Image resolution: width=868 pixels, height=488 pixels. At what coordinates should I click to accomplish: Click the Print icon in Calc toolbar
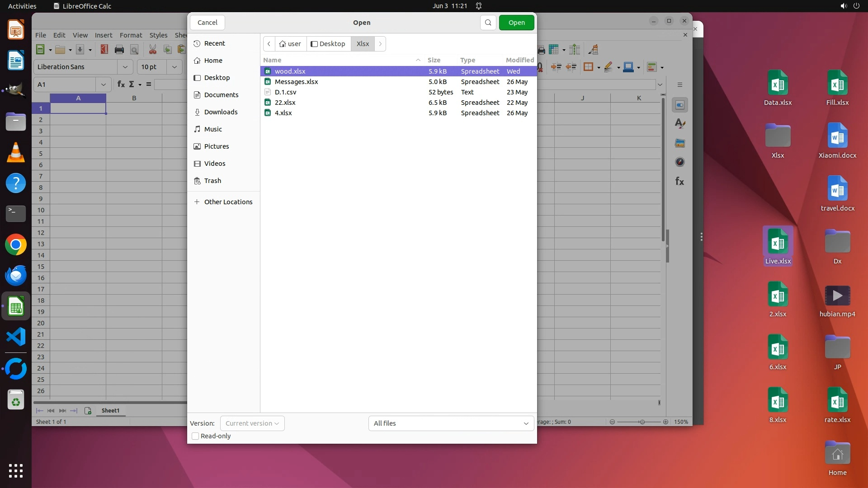coord(119,50)
